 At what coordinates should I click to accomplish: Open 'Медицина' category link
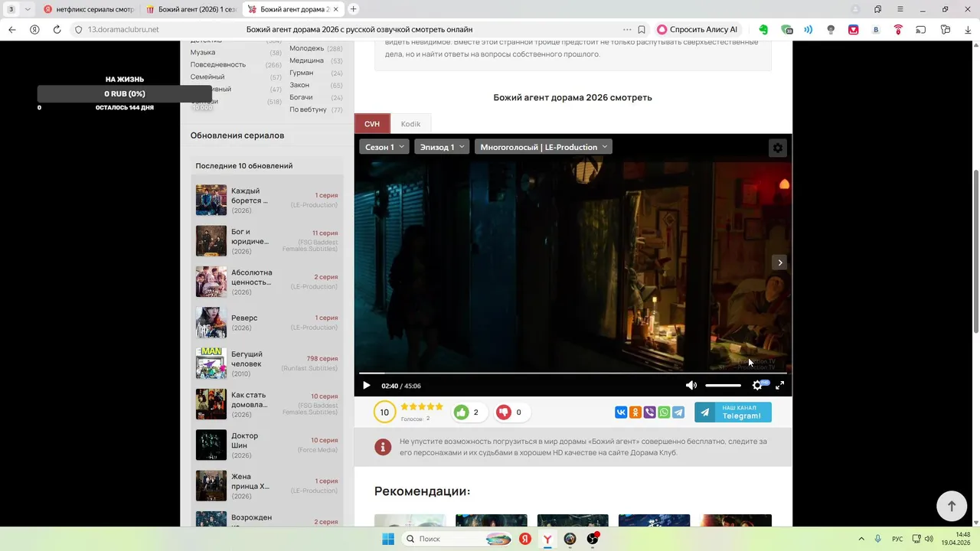click(x=306, y=60)
